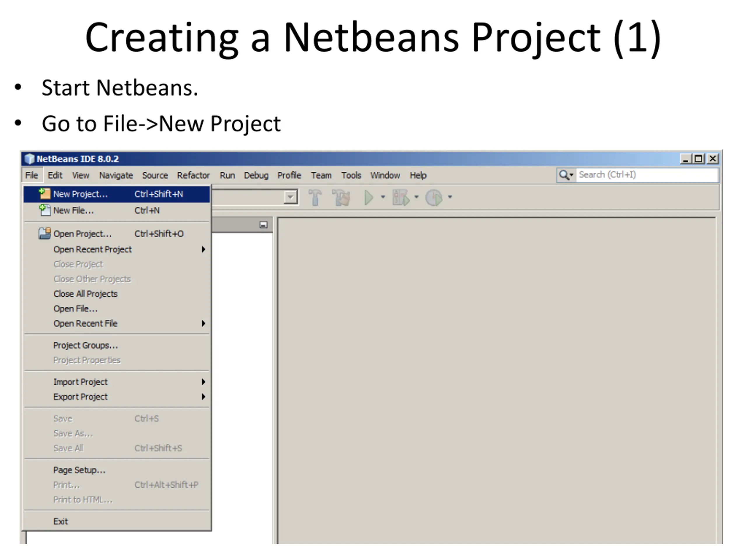This screenshot has height=560, width=747.
Task: Open the Help menu
Action: tap(418, 176)
